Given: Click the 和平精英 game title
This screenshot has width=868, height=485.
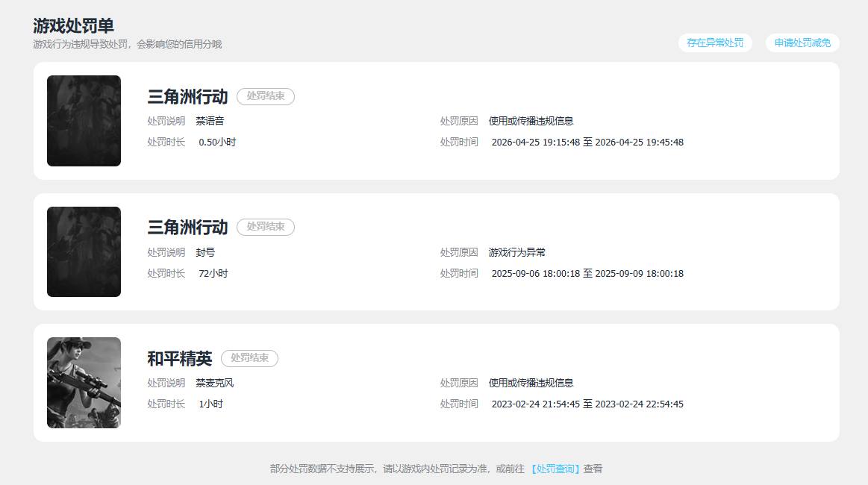Looking at the screenshot, I should click(179, 358).
